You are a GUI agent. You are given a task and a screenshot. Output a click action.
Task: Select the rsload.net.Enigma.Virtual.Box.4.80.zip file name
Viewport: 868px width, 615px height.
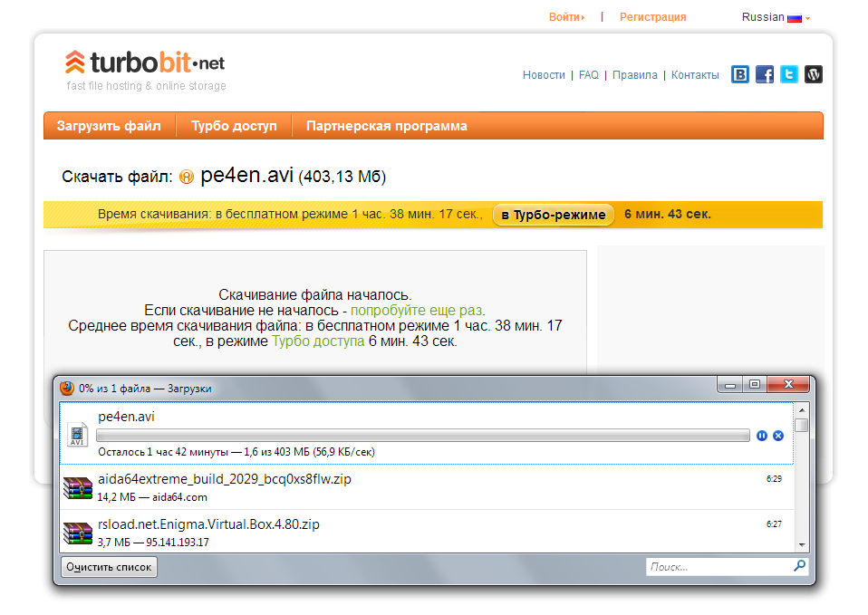point(208,524)
